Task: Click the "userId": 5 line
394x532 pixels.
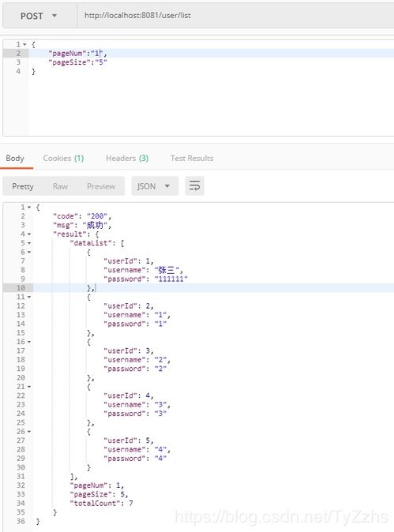Action: (129, 440)
